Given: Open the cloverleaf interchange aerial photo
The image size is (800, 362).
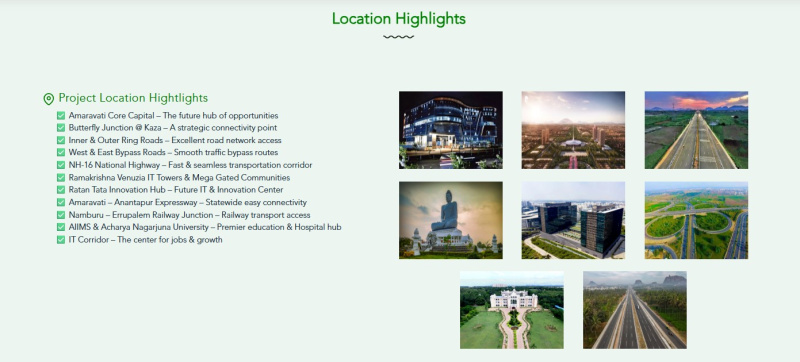Looking at the screenshot, I should pyautogui.click(x=696, y=220).
